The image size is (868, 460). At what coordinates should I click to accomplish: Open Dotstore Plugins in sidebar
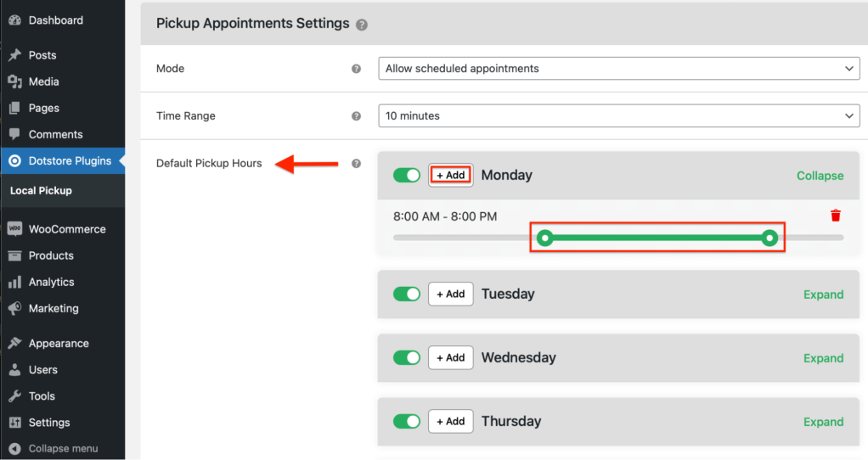point(70,160)
